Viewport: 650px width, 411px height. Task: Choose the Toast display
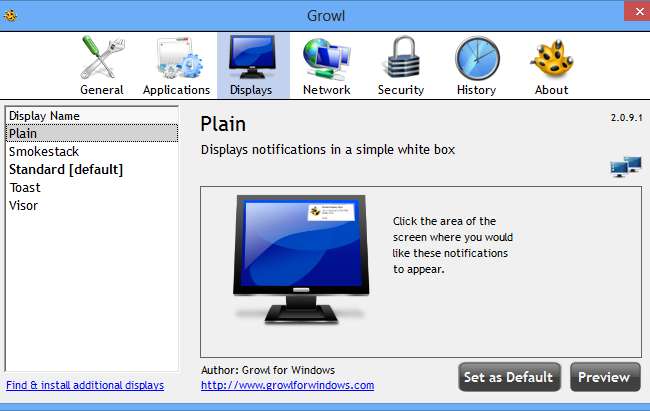(92, 187)
